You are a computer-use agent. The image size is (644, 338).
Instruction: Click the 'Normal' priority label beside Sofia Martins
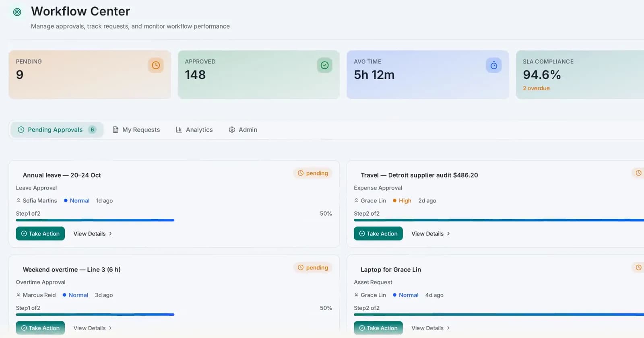(80, 200)
